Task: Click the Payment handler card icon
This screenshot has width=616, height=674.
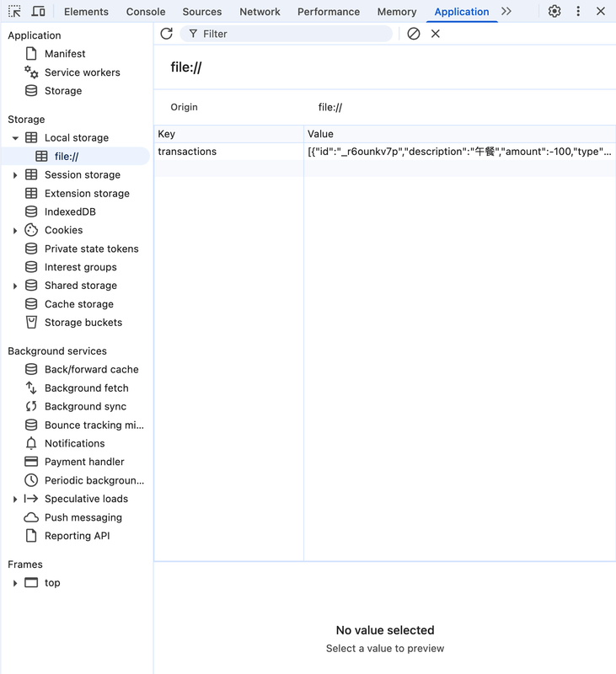Action: 31,462
